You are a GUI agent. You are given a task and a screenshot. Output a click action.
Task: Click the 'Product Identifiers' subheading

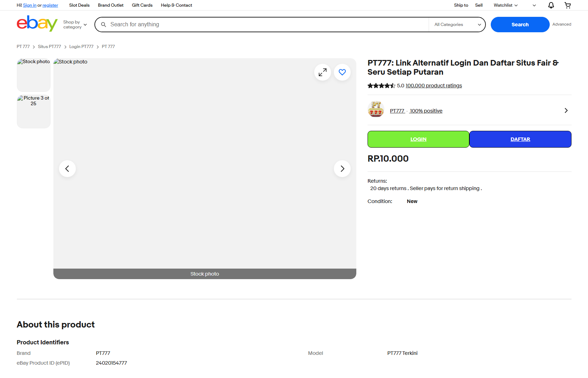(x=43, y=342)
